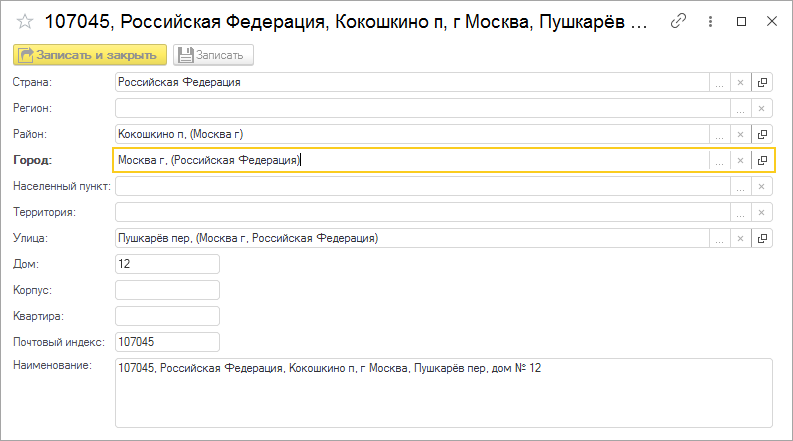Open the Район value in separate form
Viewport: 793px width, 441px height.
(x=762, y=134)
